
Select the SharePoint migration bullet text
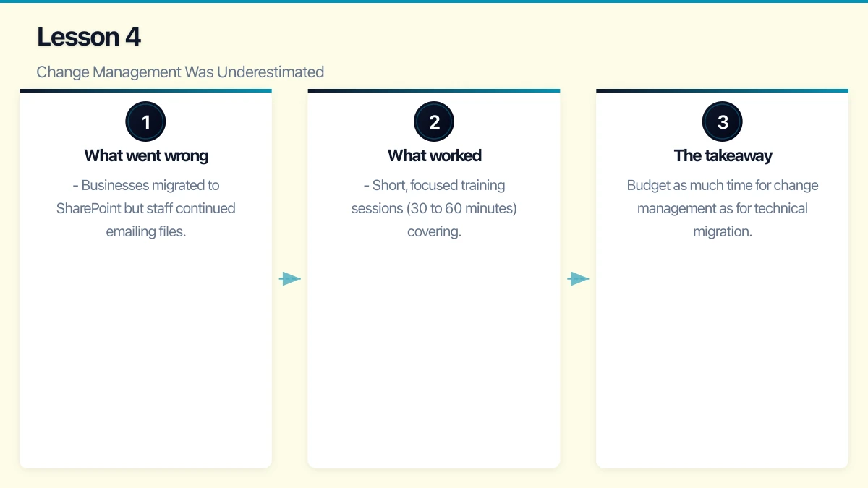[145, 207]
